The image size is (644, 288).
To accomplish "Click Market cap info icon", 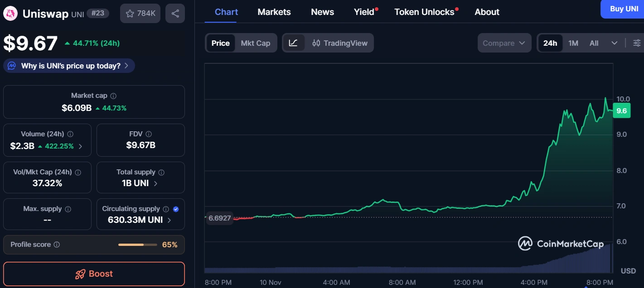I will tap(113, 96).
